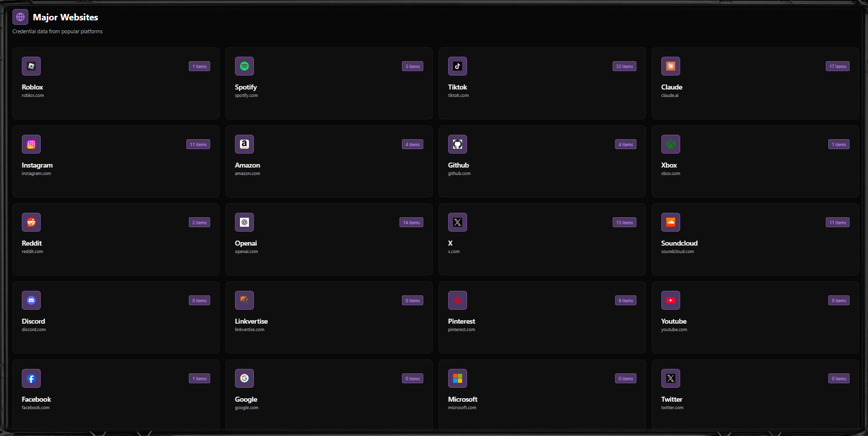The height and width of the screenshot is (436, 868).
Task: Click the Spotify logo icon
Action: pyautogui.click(x=244, y=66)
